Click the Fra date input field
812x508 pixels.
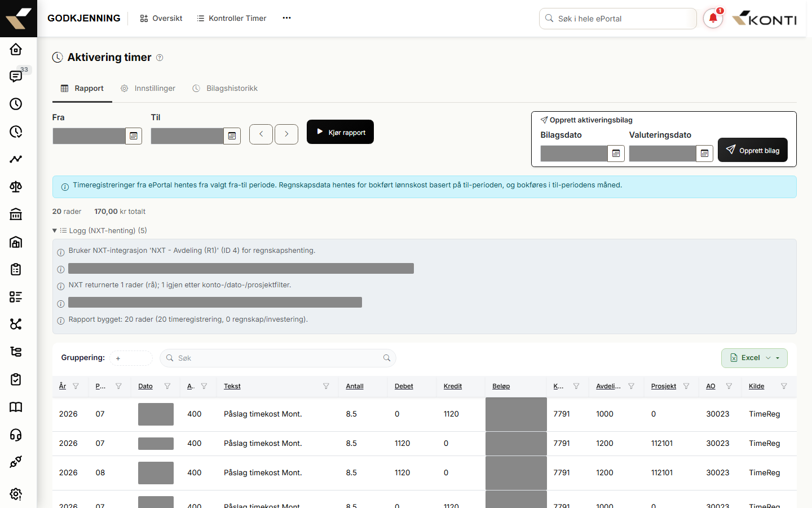[x=89, y=136]
